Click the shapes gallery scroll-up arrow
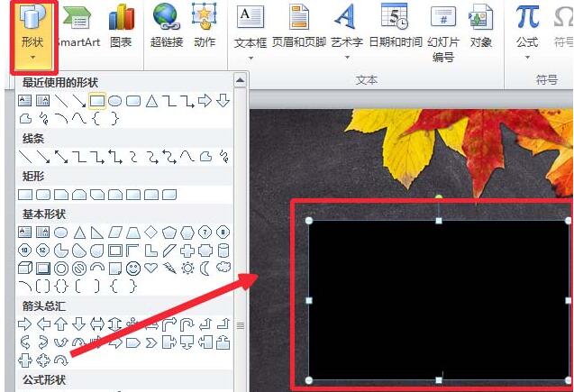Screen dimensions: 574x392 coord(240,82)
